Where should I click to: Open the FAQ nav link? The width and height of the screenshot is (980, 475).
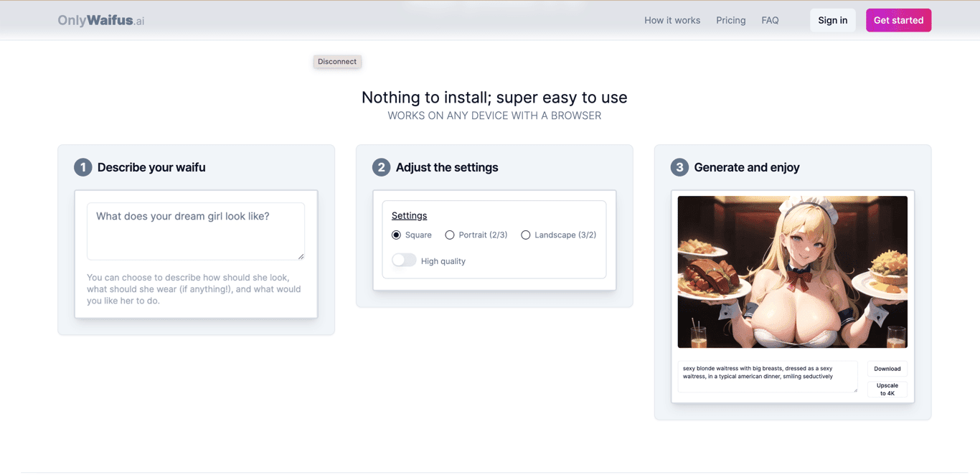tap(770, 20)
